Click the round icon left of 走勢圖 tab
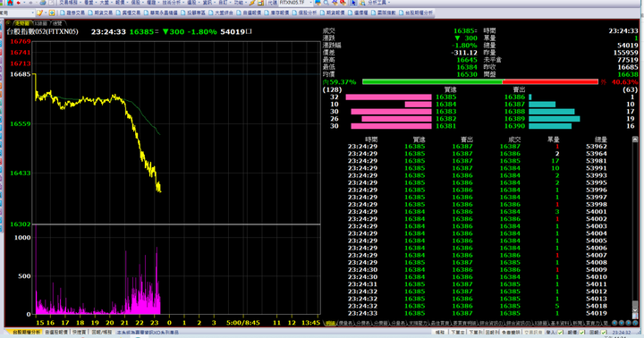This screenshot has height=338, width=644. pyautogui.click(x=9, y=23)
